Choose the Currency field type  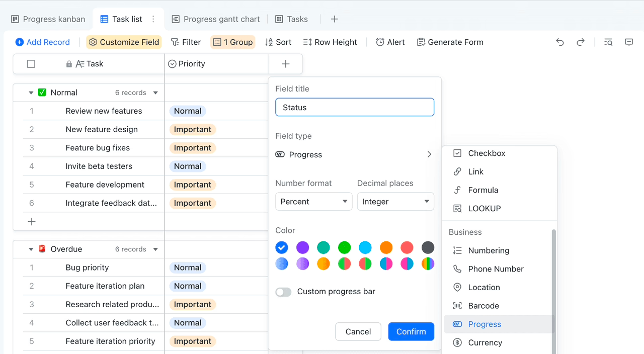click(498, 343)
